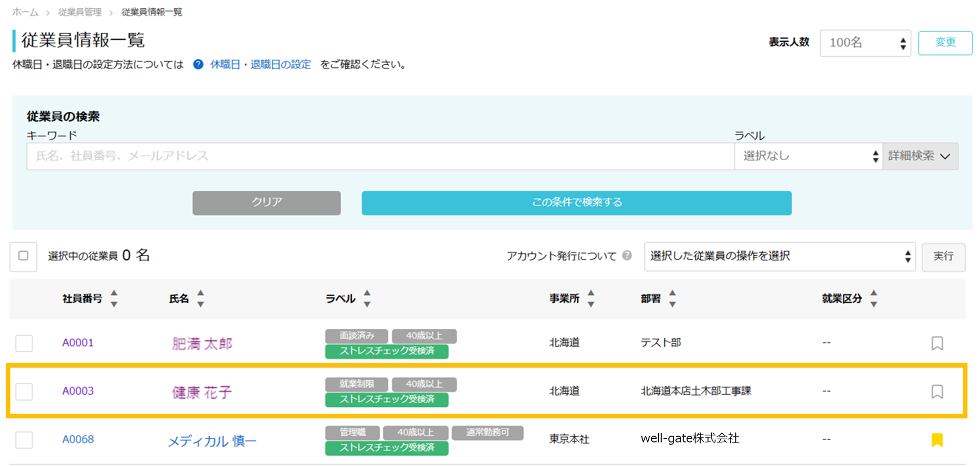Click アカウント発行について text
The width and height of the screenshot is (980, 467).
coord(562,256)
